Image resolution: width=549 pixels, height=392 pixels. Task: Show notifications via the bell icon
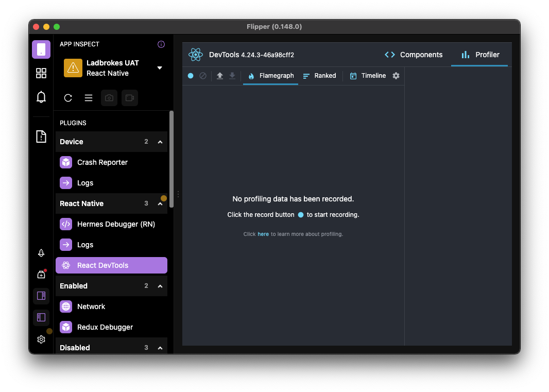coord(41,97)
